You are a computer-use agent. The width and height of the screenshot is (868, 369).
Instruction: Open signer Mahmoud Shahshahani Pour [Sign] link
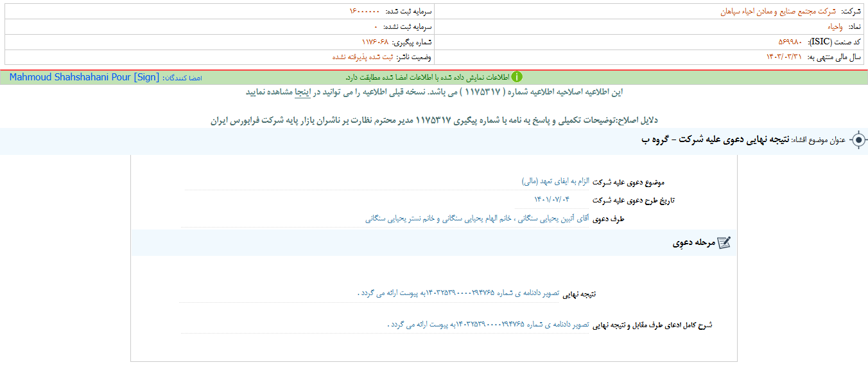84,77
